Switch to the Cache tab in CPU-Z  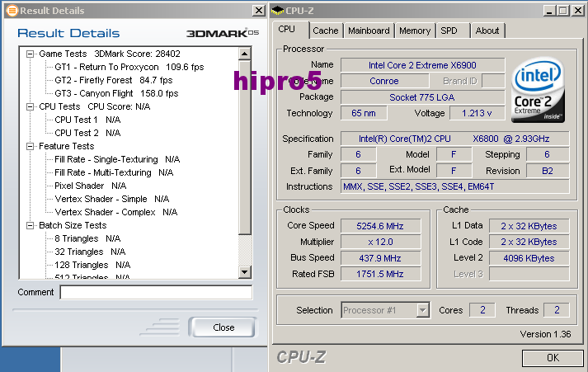[x=326, y=31]
